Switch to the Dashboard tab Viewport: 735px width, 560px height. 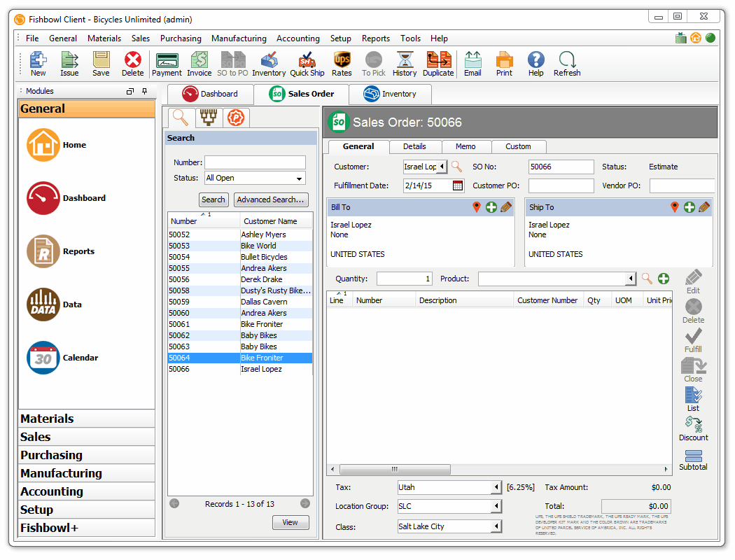coord(210,94)
